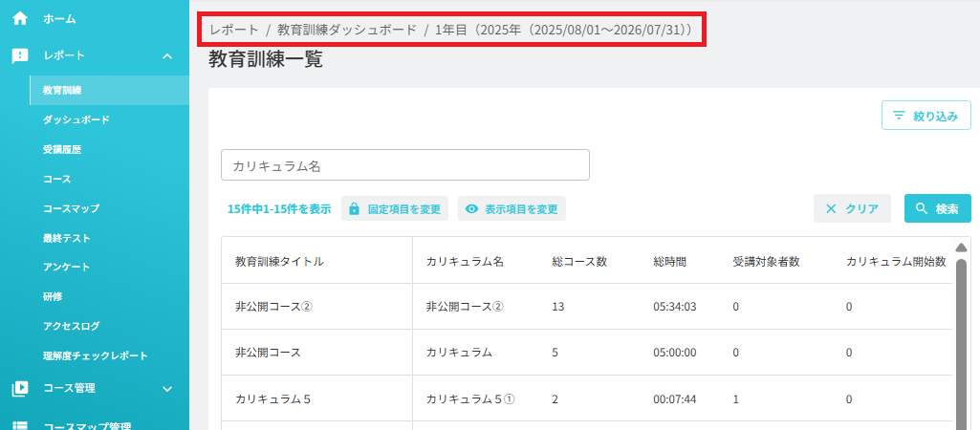Click the course map management list icon

click(x=20, y=426)
